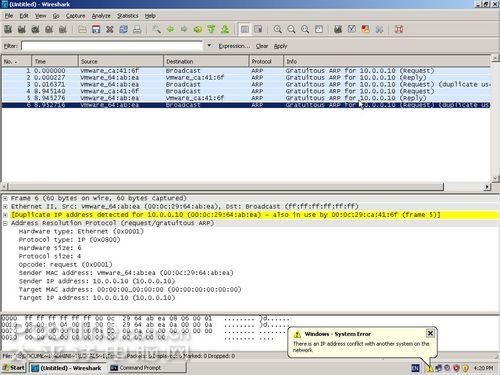The image size is (500, 375).
Task: Apply the display filter
Action: [280, 46]
